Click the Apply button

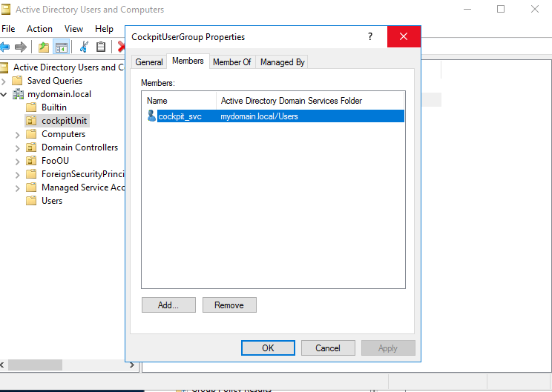tap(388, 348)
